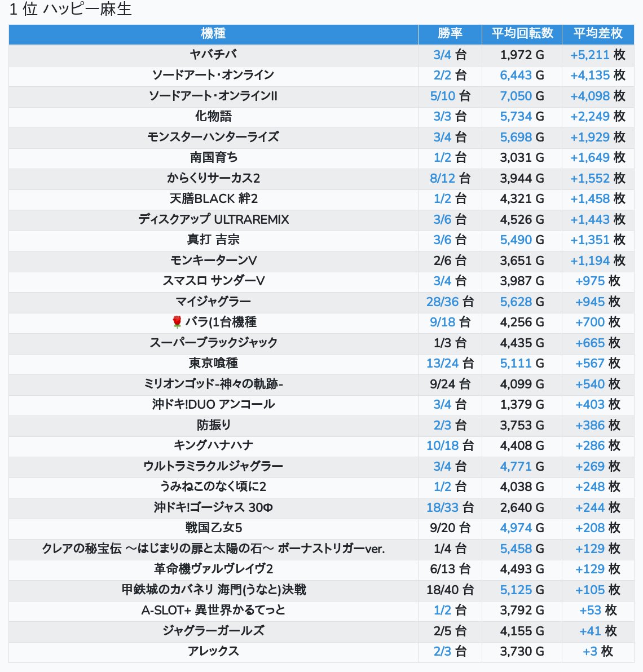
Task: Click the マイジャグラー machine name
Action: point(213,301)
